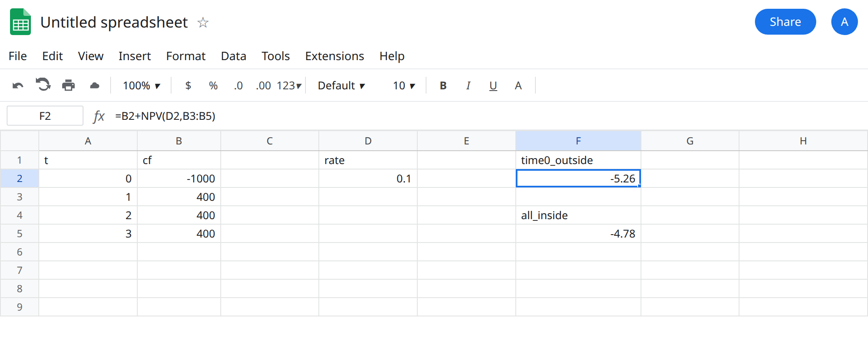Open the Tools menu

pos(276,56)
